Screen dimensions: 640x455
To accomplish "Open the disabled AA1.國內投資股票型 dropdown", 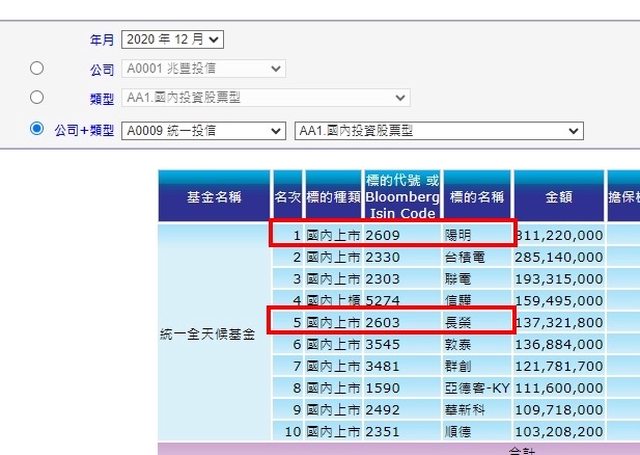I will click(x=265, y=98).
